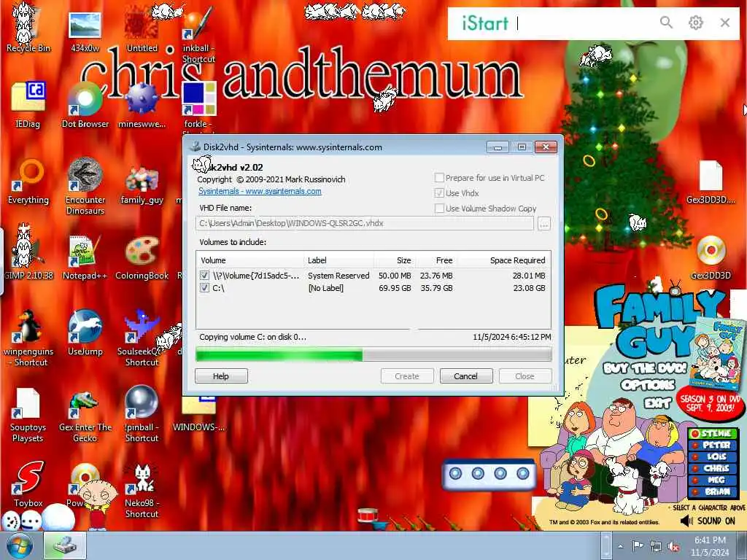Uncheck the C:\ volume checkbox
The image size is (747, 560).
click(204, 287)
